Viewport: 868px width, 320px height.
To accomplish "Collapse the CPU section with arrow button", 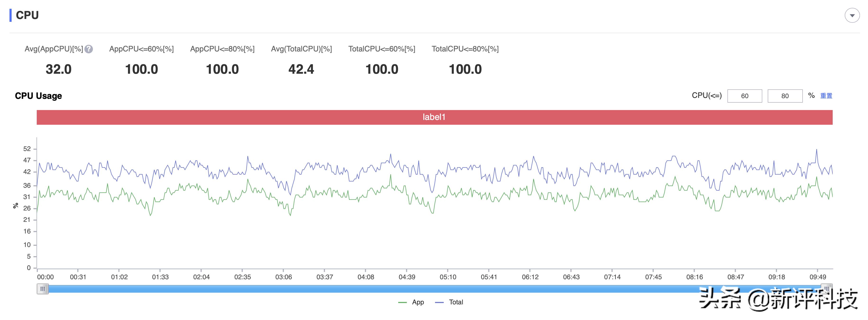I will [852, 15].
